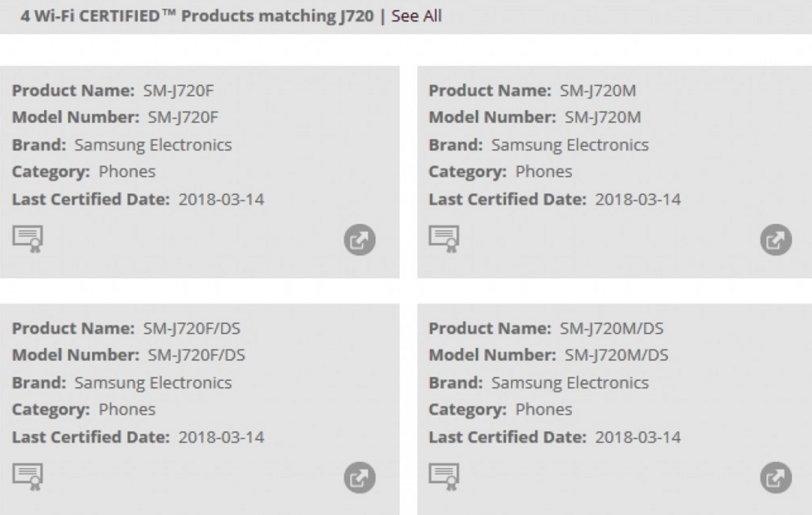Click the results heading matching J720
Screen dimensions: 812x515
pyautogui.click(x=197, y=16)
